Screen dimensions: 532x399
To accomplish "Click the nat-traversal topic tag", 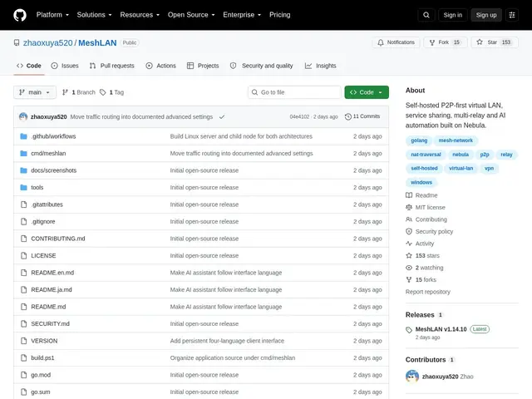I will [426, 155].
